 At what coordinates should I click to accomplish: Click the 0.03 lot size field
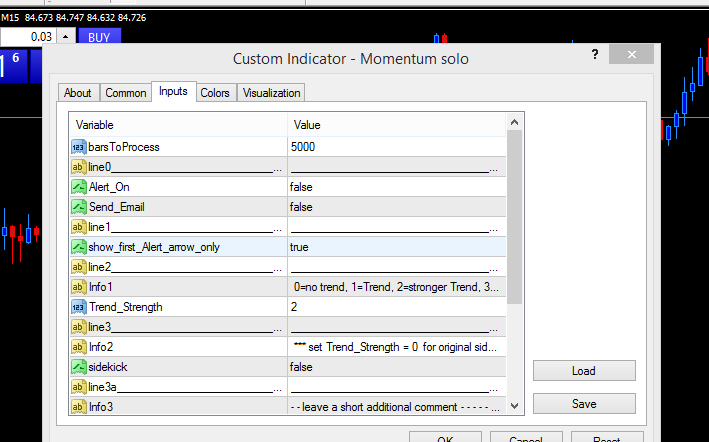pyautogui.click(x=28, y=37)
